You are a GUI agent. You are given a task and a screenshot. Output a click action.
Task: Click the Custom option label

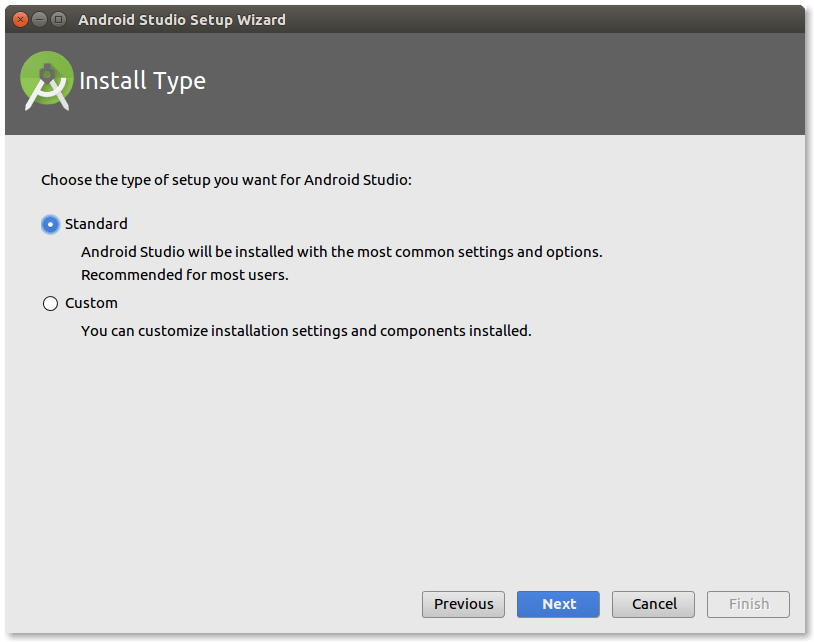point(91,303)
